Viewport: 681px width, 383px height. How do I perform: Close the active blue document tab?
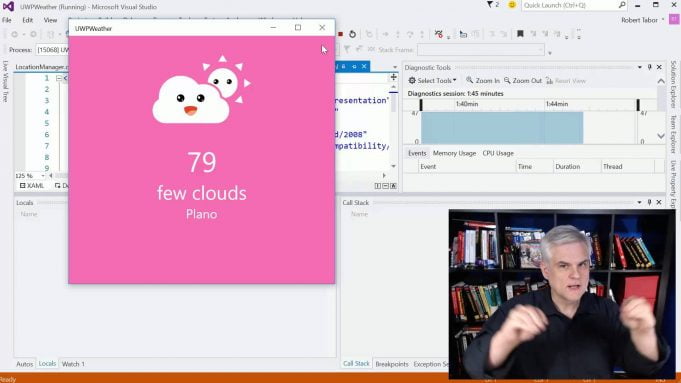coord(364,66)
